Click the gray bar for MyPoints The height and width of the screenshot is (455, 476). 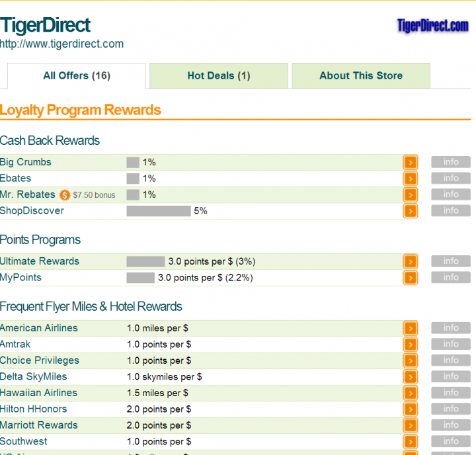pyautogui.click(x=141, y=278)
